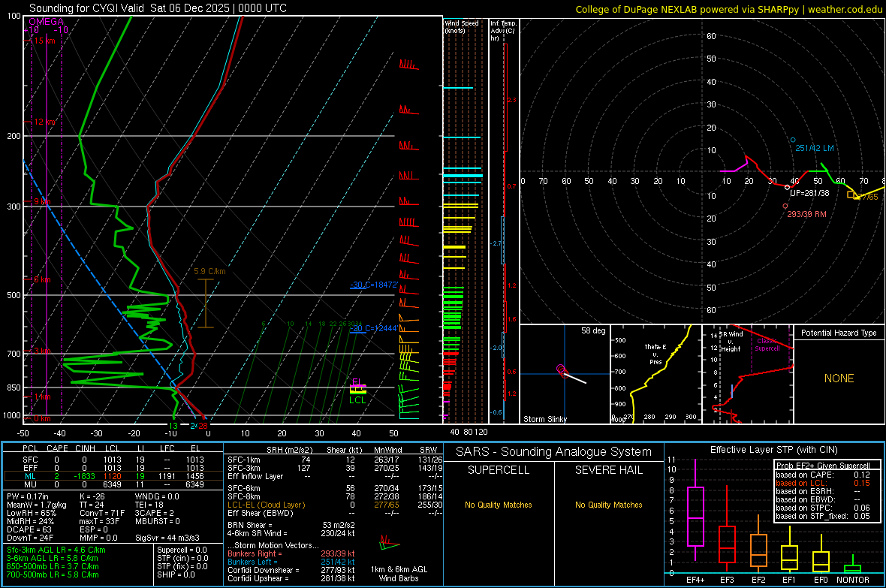Select the ConvT = 71F value
Screen dimensions: 886x588
(102, 513)
